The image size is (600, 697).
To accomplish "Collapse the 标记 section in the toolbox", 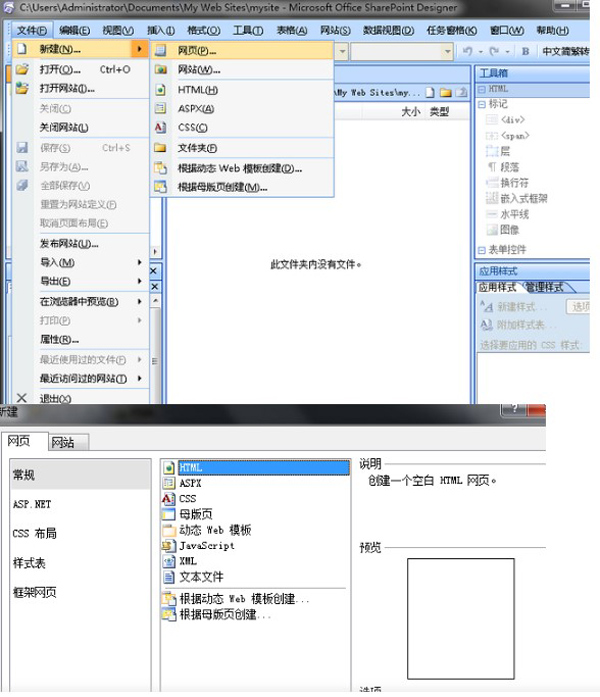I will point(482,104).
